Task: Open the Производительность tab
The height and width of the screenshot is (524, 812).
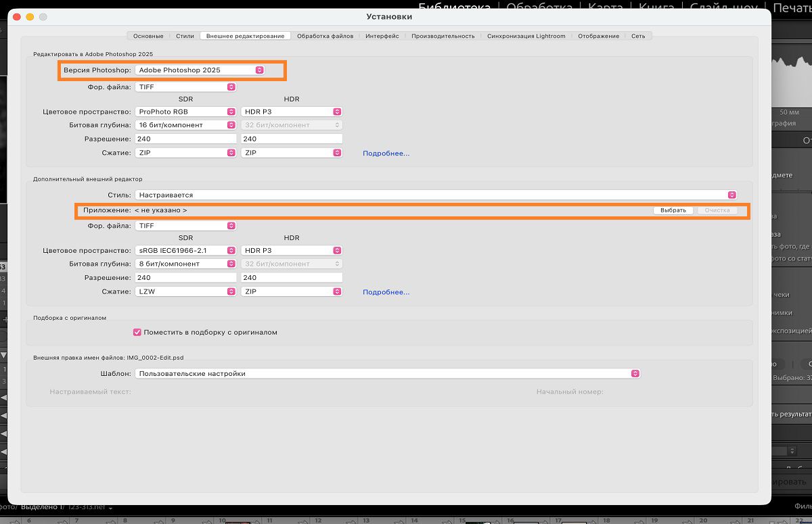Action: (x=443, y=36)
